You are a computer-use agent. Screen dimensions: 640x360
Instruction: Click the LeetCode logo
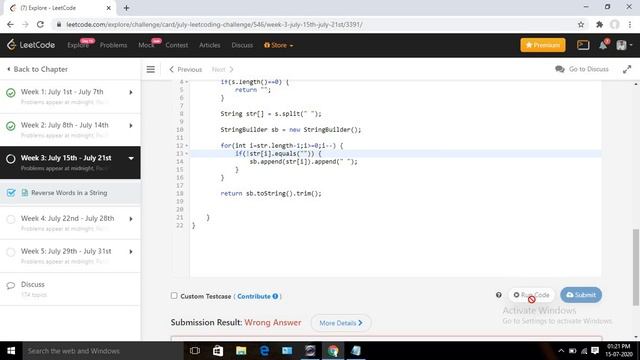click(31, 45)
